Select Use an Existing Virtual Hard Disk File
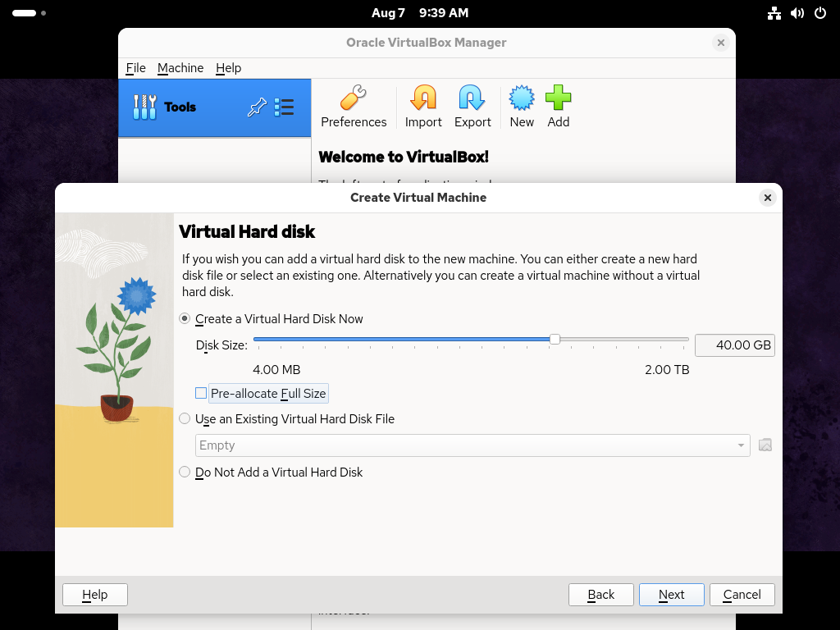Screen dimensions: 840x630 [x=185, y=419]
